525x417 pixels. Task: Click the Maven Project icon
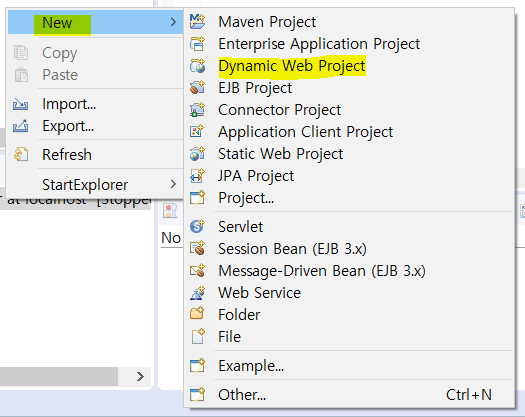click(197, 22)
